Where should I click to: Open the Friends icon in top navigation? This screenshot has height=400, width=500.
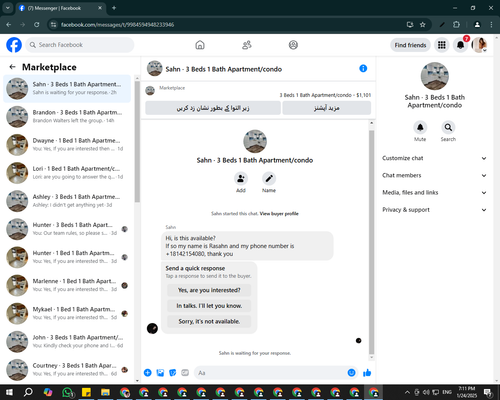click(x=247, y=45)
